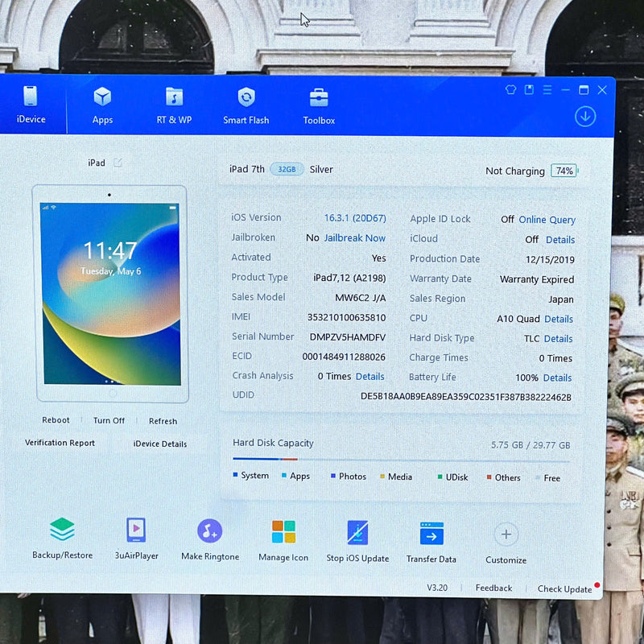
Task: Open the Toolbox tab
Action: click(x=319, y=106)
